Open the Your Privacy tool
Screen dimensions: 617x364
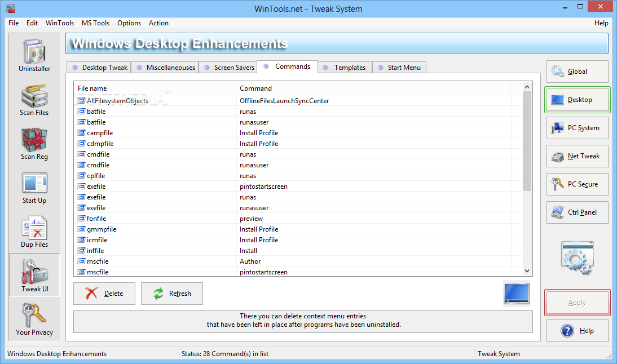[34, 319]
